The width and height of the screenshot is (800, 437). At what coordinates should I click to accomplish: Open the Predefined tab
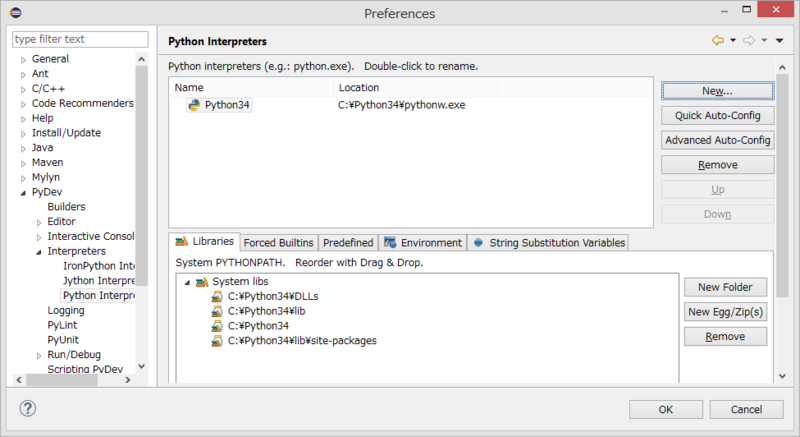(348, 243)
